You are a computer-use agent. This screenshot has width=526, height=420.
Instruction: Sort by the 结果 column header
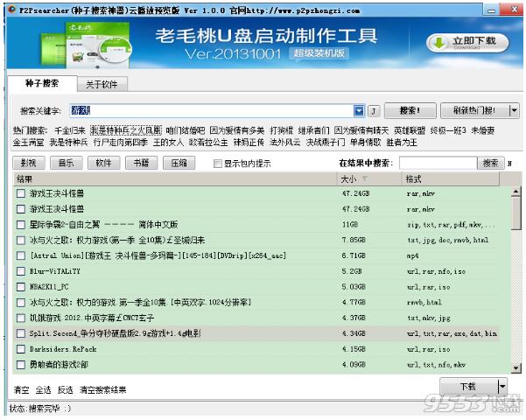(x=175, y=178)
